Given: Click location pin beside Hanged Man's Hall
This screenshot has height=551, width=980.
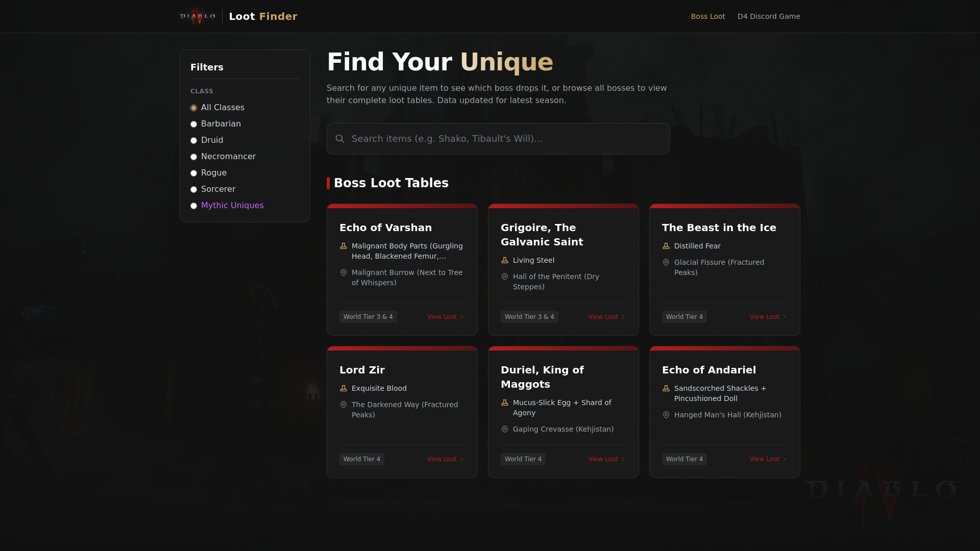Looking at the screenshot, I should 666,415.
